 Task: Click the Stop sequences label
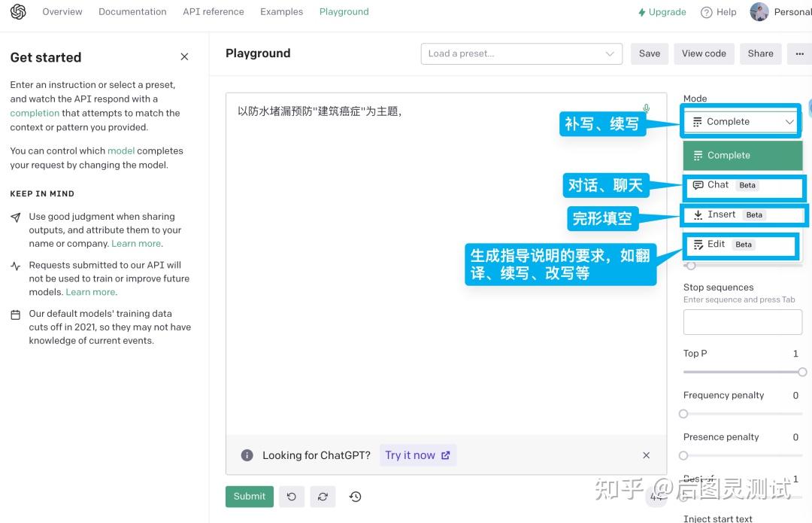[x=718, y=287]
